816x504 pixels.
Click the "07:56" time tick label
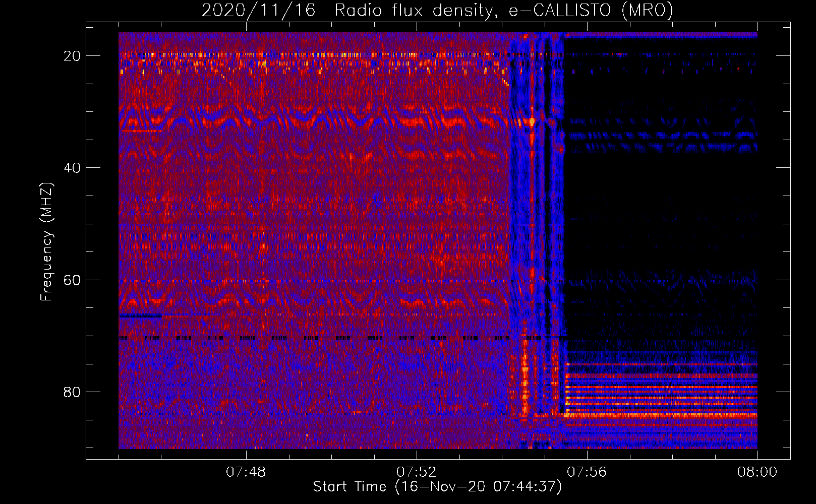coord(587,472)
